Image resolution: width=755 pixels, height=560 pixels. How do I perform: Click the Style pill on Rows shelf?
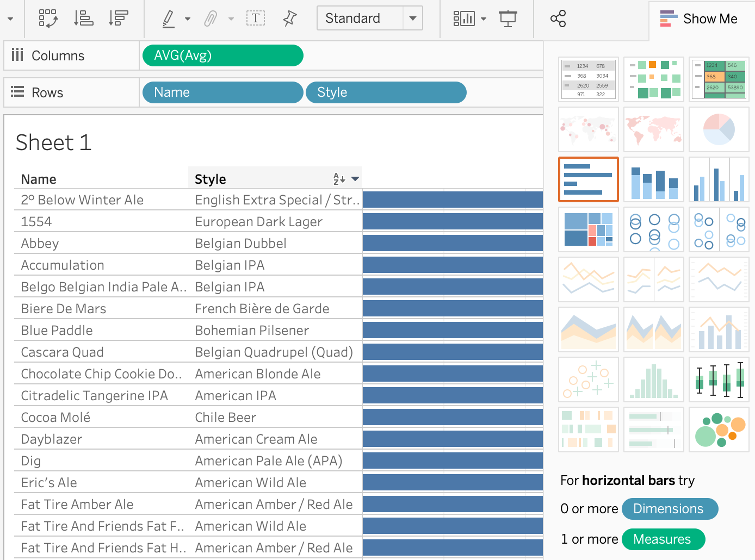click(386, 92)
